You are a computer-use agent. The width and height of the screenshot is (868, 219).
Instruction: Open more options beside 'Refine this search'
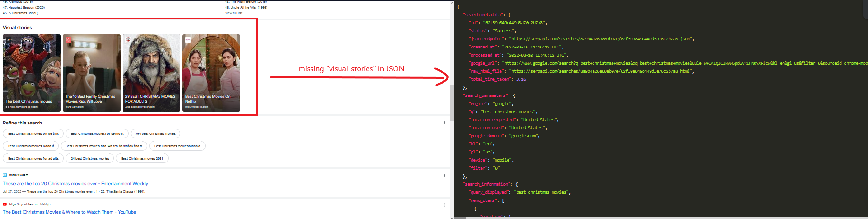coord(444,123)
